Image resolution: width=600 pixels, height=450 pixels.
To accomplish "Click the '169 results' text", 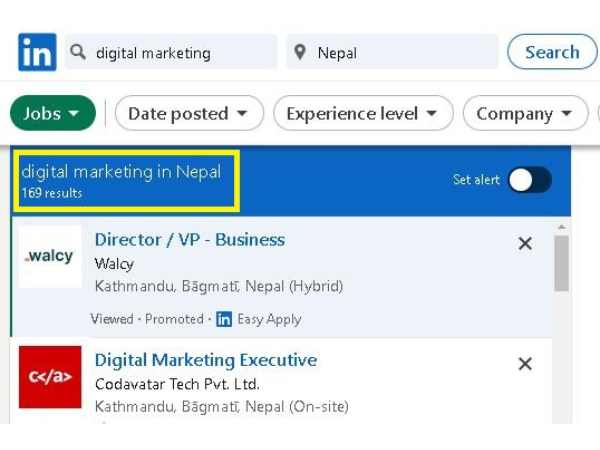I will pos(52,193).
